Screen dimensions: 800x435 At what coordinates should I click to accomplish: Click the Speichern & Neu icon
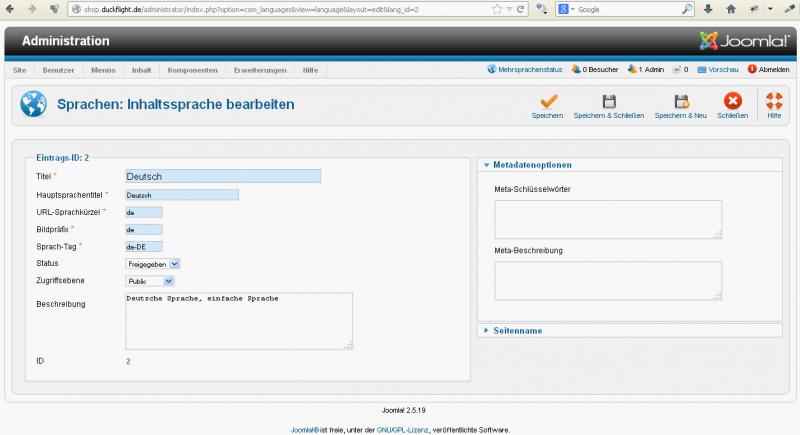point(681,101)
